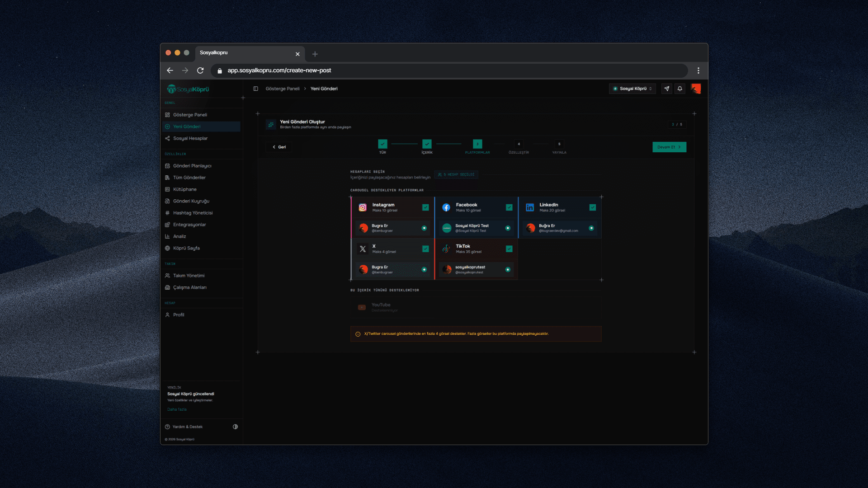Click the theme contrast icon in sidebar footer
Image resolution: width=868 pixels, height=488 pixels.
(235, 427)
